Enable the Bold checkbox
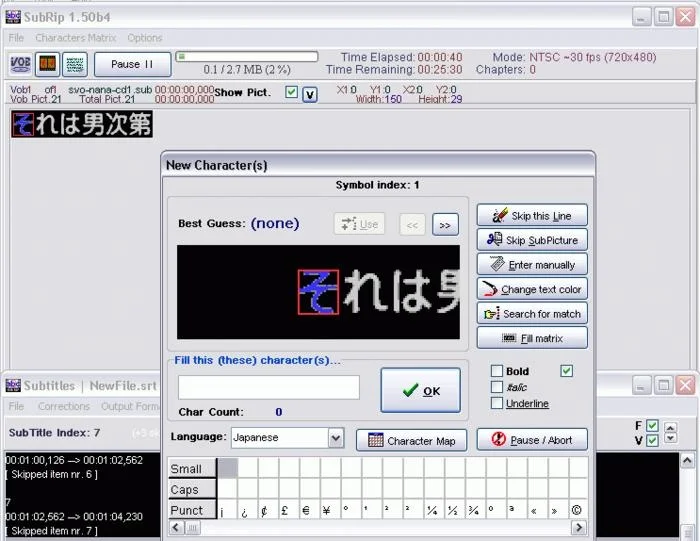Viewport: 700px width, 541px height. coord(497,371)
